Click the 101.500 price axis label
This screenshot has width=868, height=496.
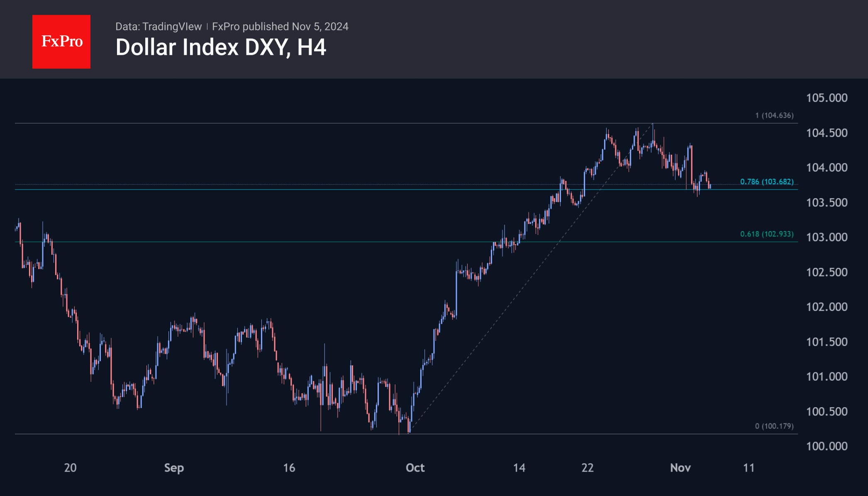[x=827, y=342]
